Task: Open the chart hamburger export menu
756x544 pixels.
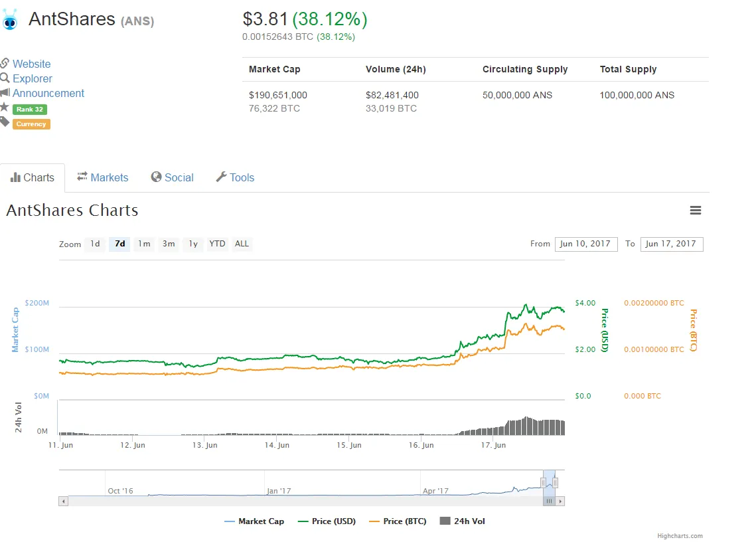Action: click(x=695, y=211)
